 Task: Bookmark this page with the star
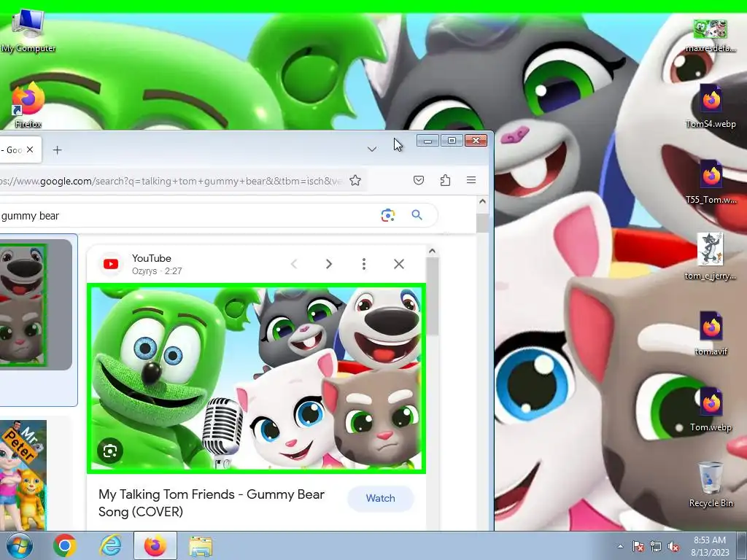(x=355, y=181)
